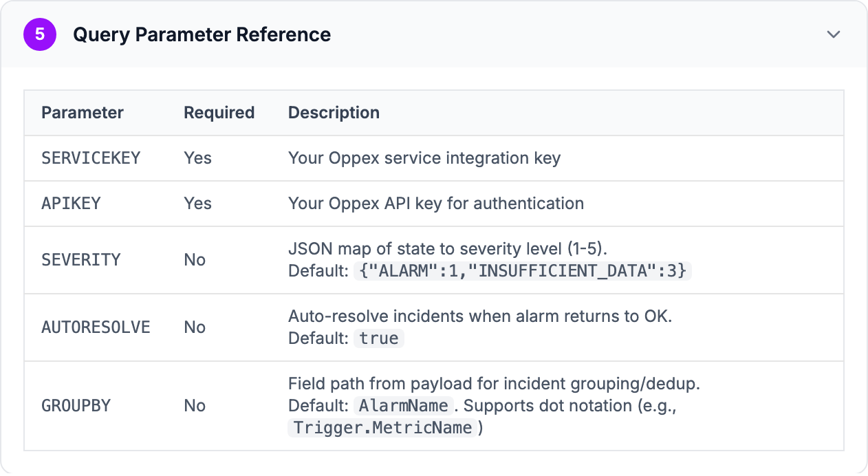The height and width of the screenshot is (476, 868).
Task: Select the AUTORESOLVE parameter cell
Action: click(96, 327)
